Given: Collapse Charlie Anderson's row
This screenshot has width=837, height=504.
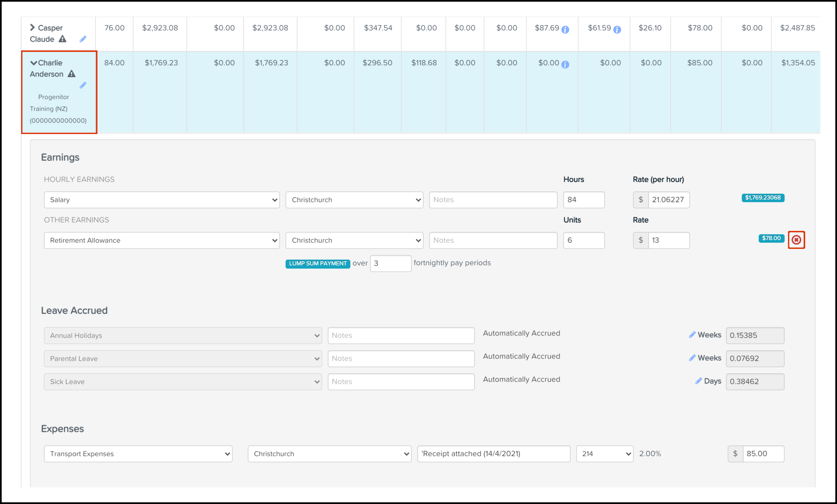Looking at the screenshot, I should [x=34, y=63].
